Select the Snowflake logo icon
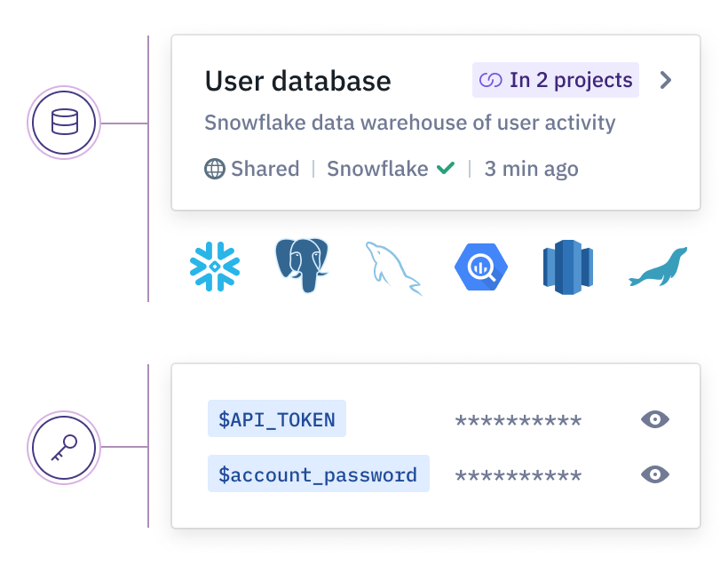 tap(215, 267)
